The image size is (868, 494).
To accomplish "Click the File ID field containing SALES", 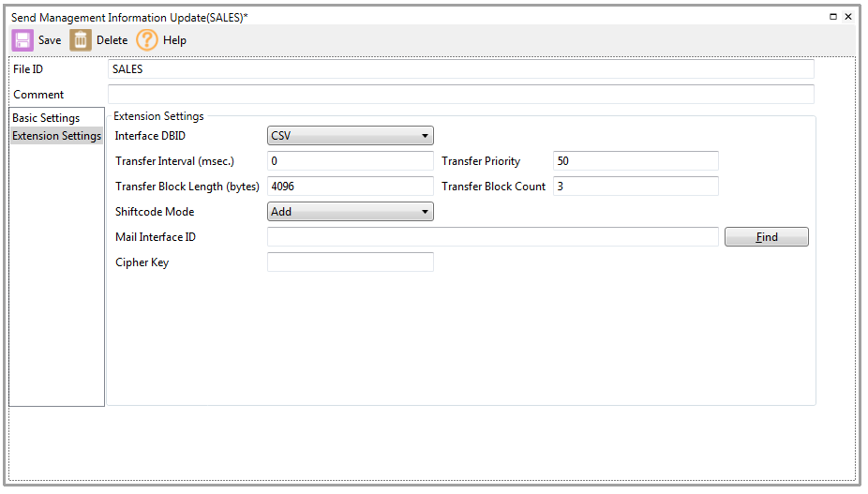I will click(x=460, y=69).
